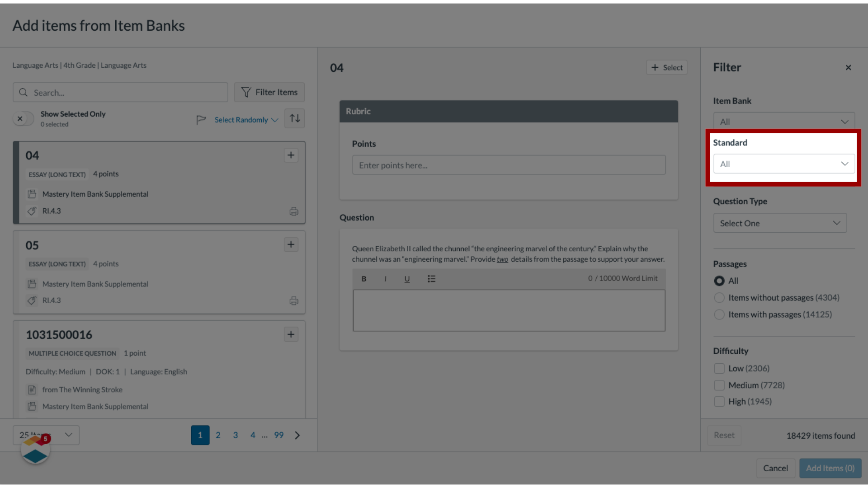The width and height of the screenshot is (868, 488).
Task: Click the Enter points here input field
Action: pos(509,165)
